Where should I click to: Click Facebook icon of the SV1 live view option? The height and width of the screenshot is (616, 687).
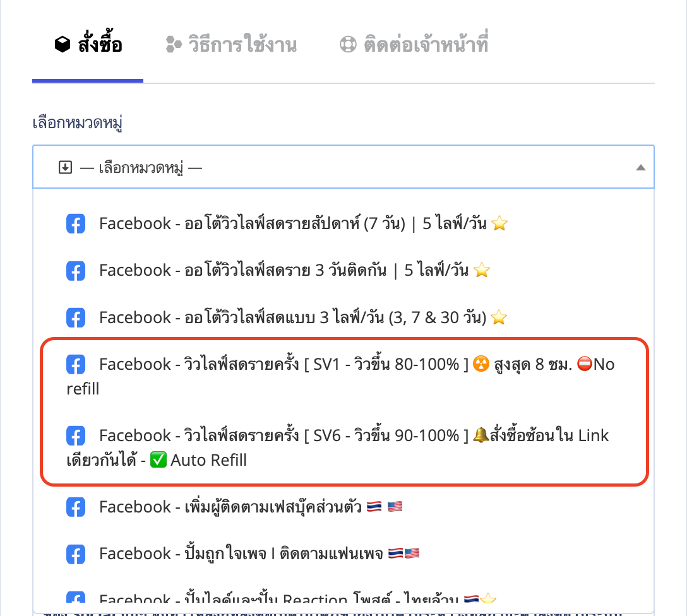click(x=76, y=364)
